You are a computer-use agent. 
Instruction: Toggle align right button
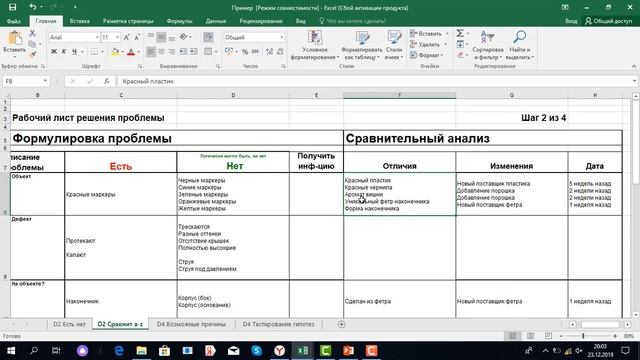tap(172, 52)
